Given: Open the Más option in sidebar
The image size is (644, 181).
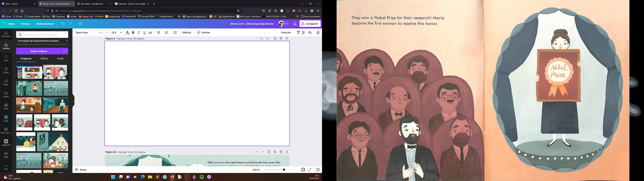Looking at the screenshot, I should pos(6,167).
